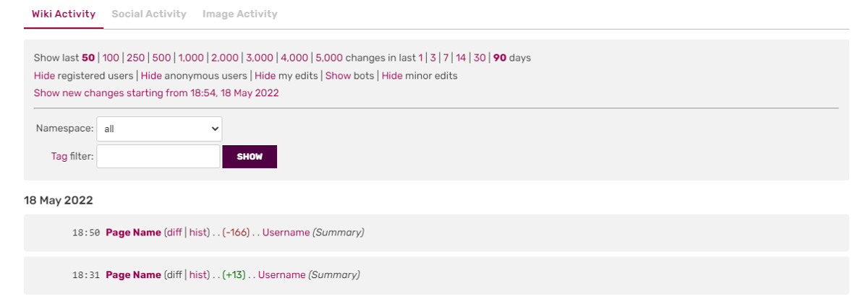Screen dimensions: 868x299
Task: Click the Tag filter text field
Action: 158,156
